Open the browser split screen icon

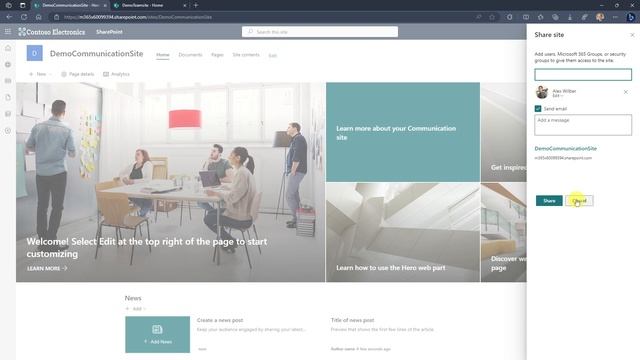pos(526,17)
